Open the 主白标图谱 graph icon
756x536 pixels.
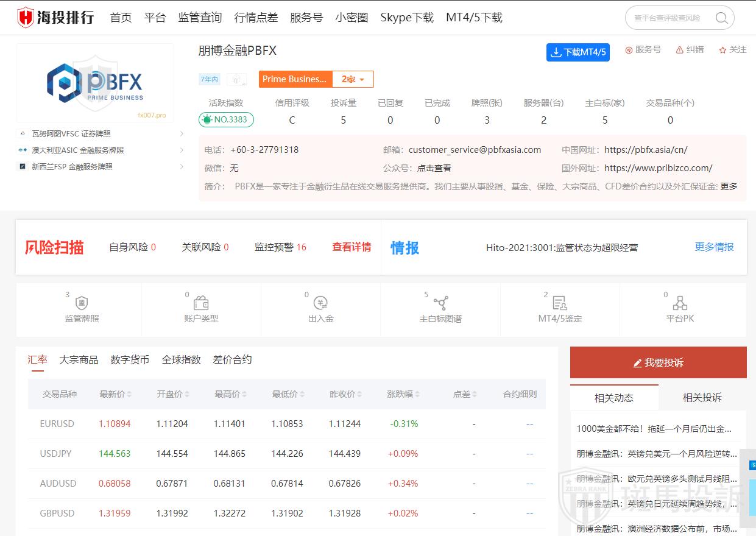pos(440,303)
